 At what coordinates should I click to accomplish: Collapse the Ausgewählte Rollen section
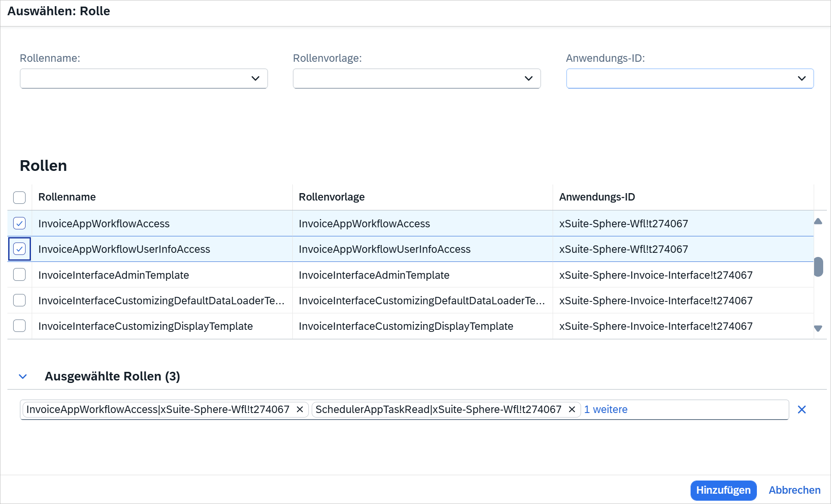(x=23, y=376)
